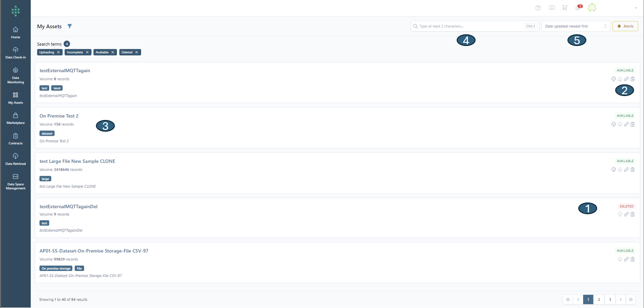Go to Marketplace in the sidebar
The width and height of the screenshot is (644, 308).
pyautogui.click(x=15, y=118)
